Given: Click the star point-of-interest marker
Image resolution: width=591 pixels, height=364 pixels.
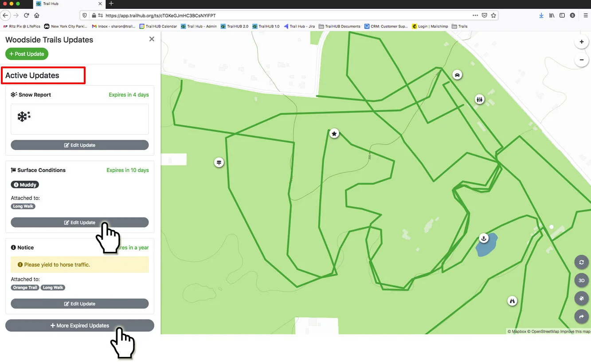Looking at the screenshot, I should point(334,133).
